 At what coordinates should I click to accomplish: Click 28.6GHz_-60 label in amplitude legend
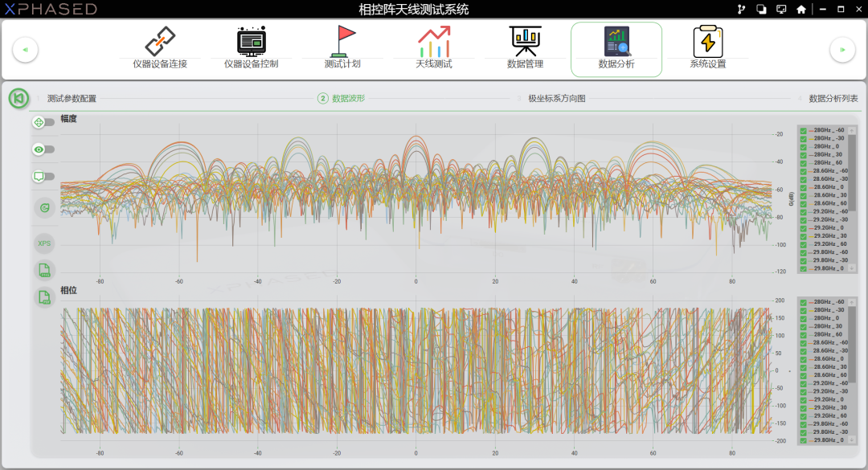click(x=830, y=171)
